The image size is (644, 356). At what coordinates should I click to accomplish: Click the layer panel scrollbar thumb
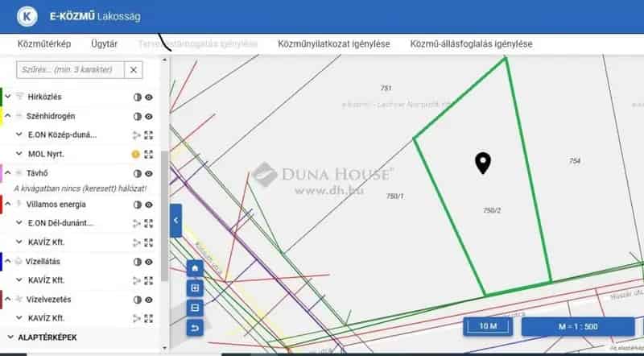point(164,216)
